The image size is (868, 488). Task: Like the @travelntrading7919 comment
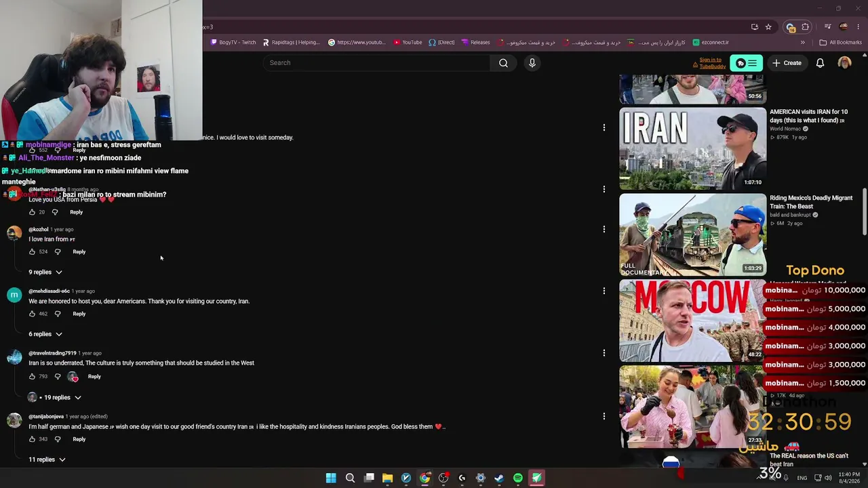32,376
